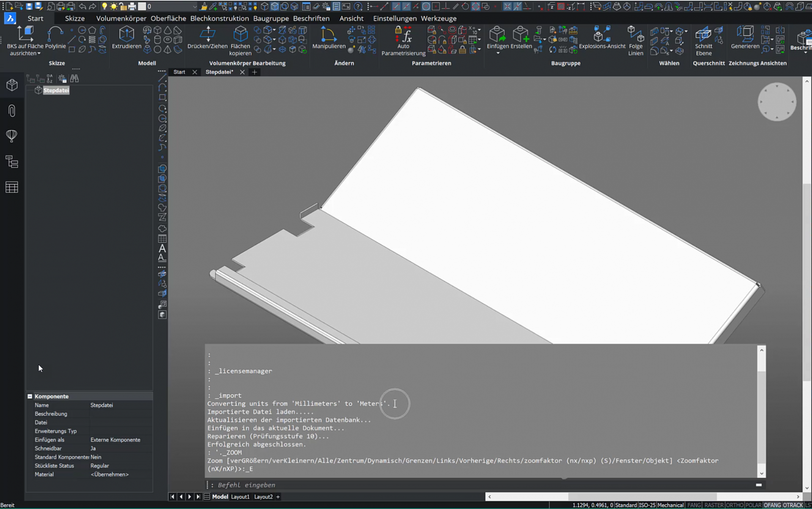Screen dimensions: 812x509
Task: Click the help question mark icon
Action: [x=358, y=6]
